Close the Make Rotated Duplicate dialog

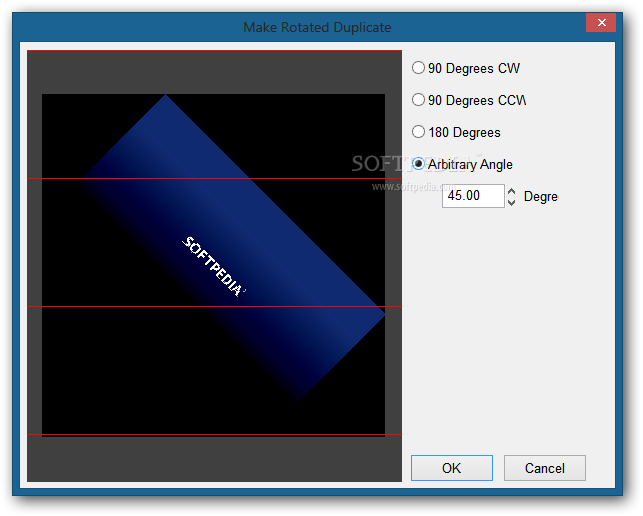(601, 23)
